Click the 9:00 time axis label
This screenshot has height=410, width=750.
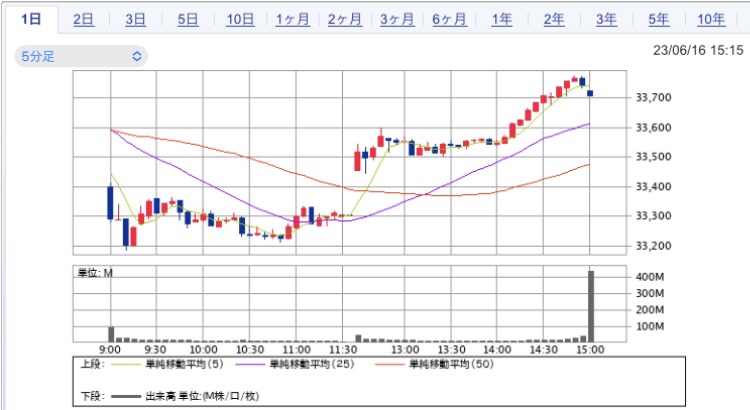[x=110, y=350]
